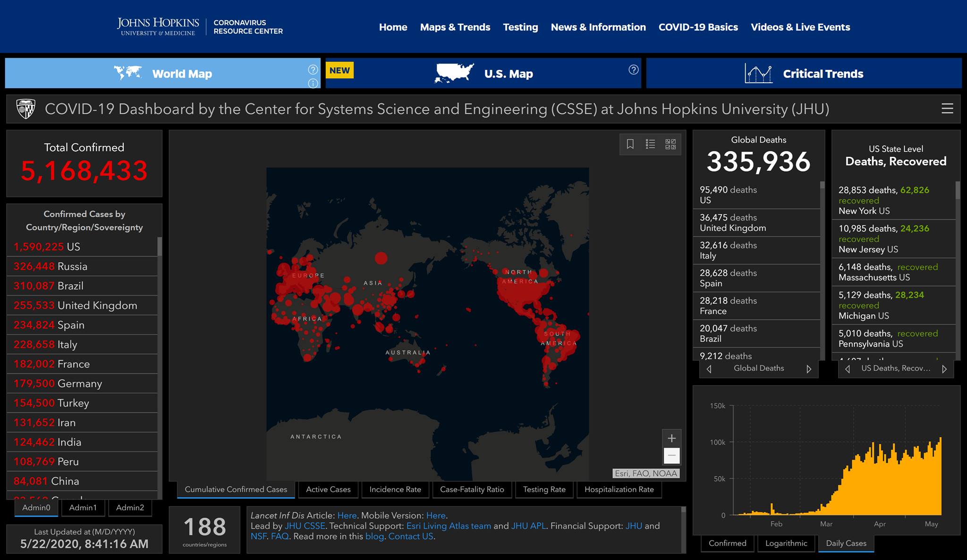Open Maps & Trends navigation menu
The image size is (967, 560).
click(x=455, y=27)
